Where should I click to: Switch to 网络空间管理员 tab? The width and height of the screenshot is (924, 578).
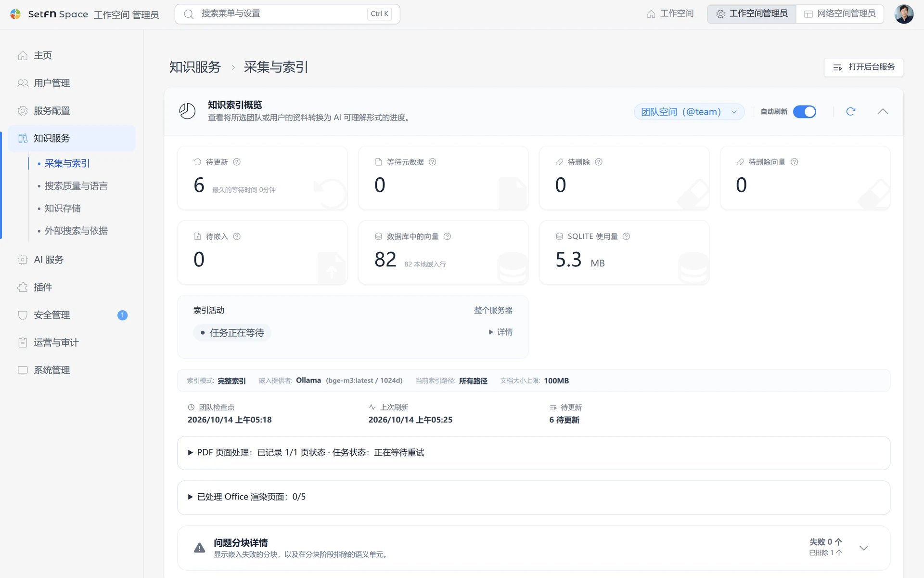pos(840,14)
